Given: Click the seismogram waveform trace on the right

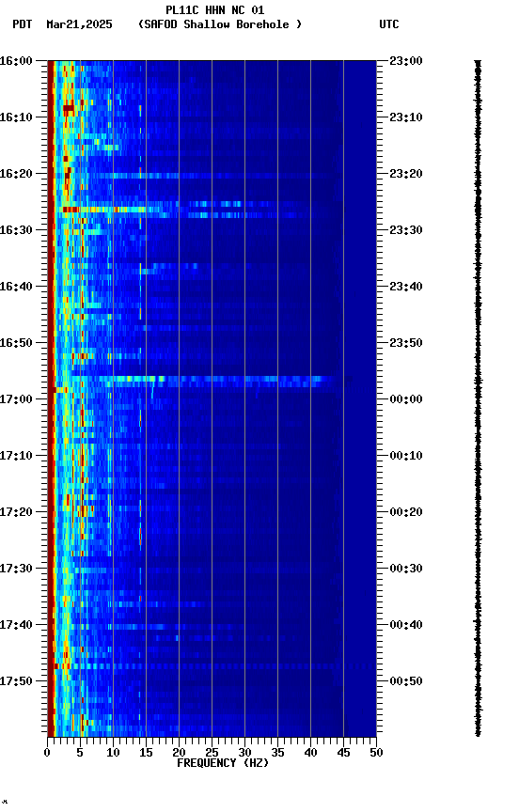Looking at the screenshot, I should point(478,398).
